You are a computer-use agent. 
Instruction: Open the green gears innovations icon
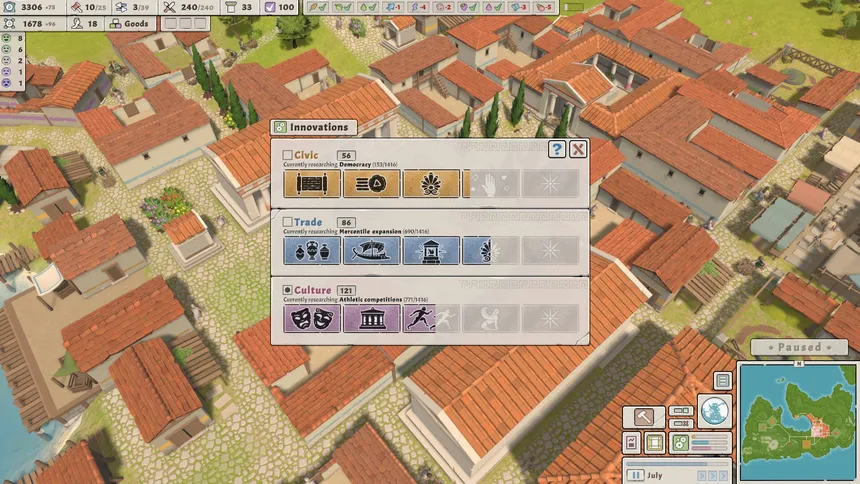[x=680, y=442]
